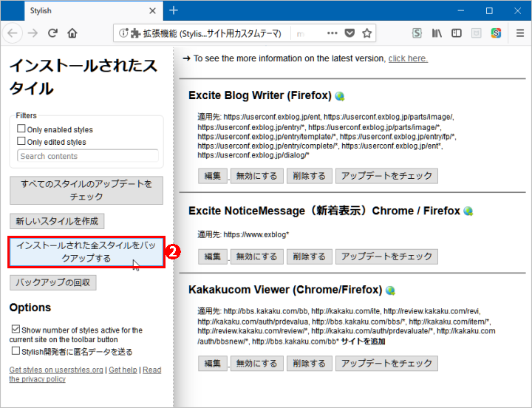Save page to Pocket icon
The height and width of the screenshot is (408, 532).
coord(349,33)
